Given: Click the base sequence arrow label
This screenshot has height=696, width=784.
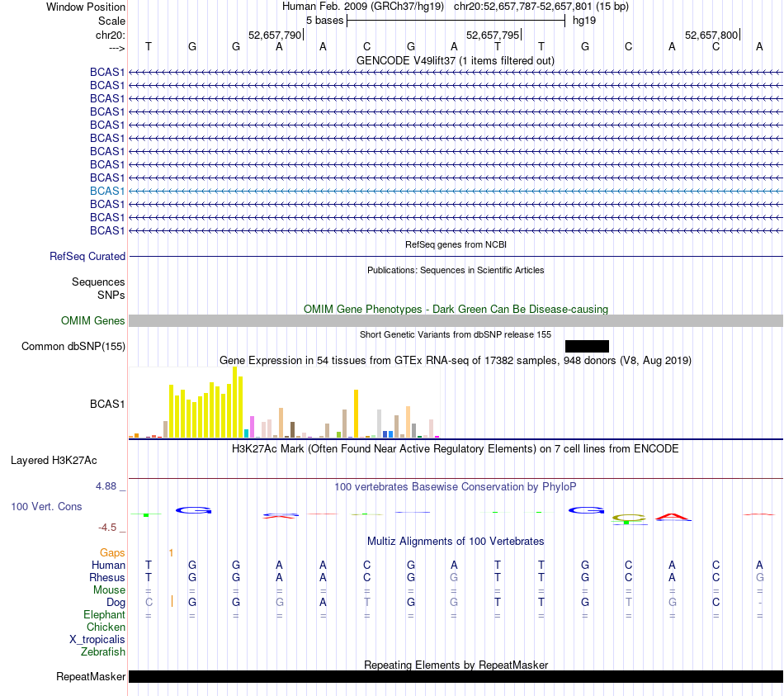Looking at the screenshot, I should [116, 48].
